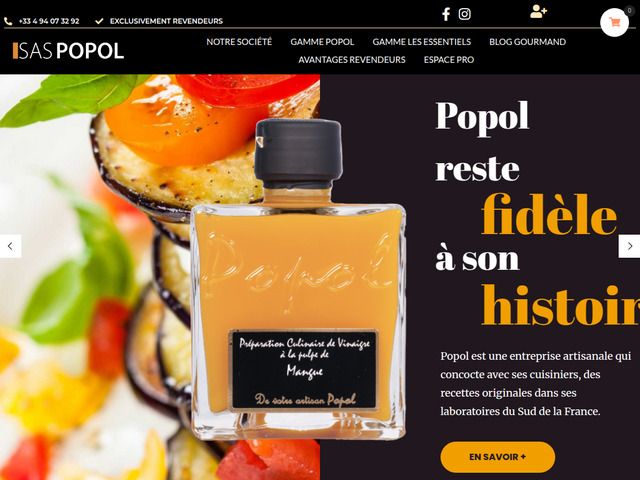Image resolution: width=640 pixels, height=480 pixels.
Task: Click the checkmark icon beside Exclusivement Revendeurs
Action: coord(99,21)
